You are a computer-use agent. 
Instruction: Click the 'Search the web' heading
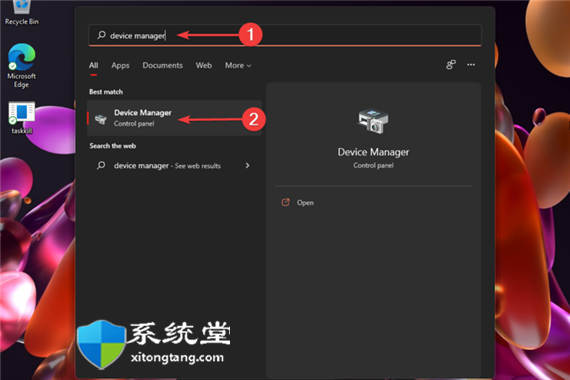pos(113,146)
